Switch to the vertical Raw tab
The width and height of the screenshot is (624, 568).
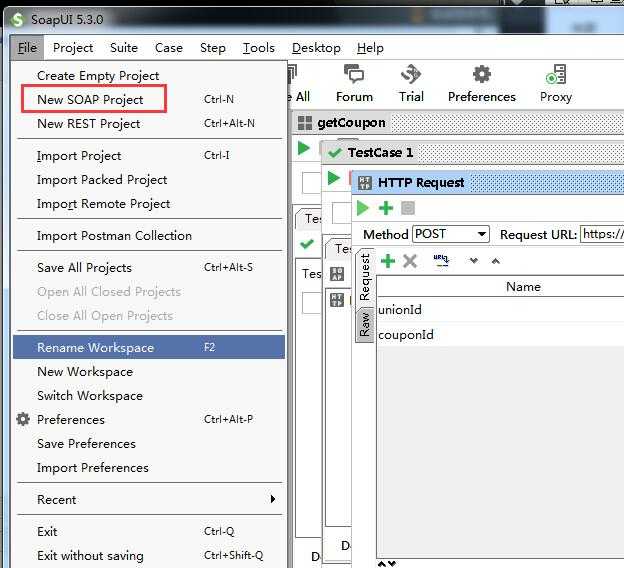point(365,324)
